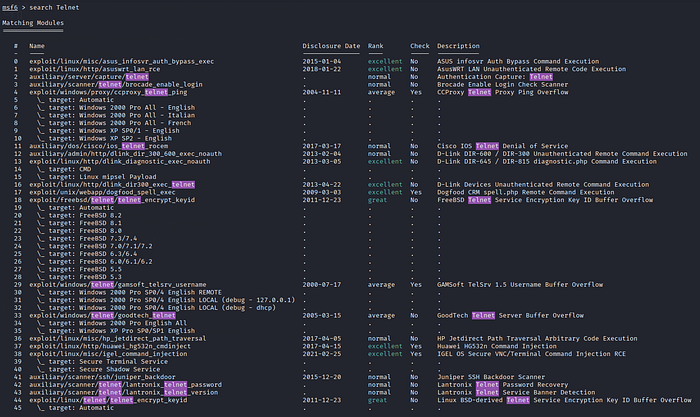The image size is (700, 417).
Task: Click 'target: Windows XP SP0/1 - English' row
Action: point(108,131)
